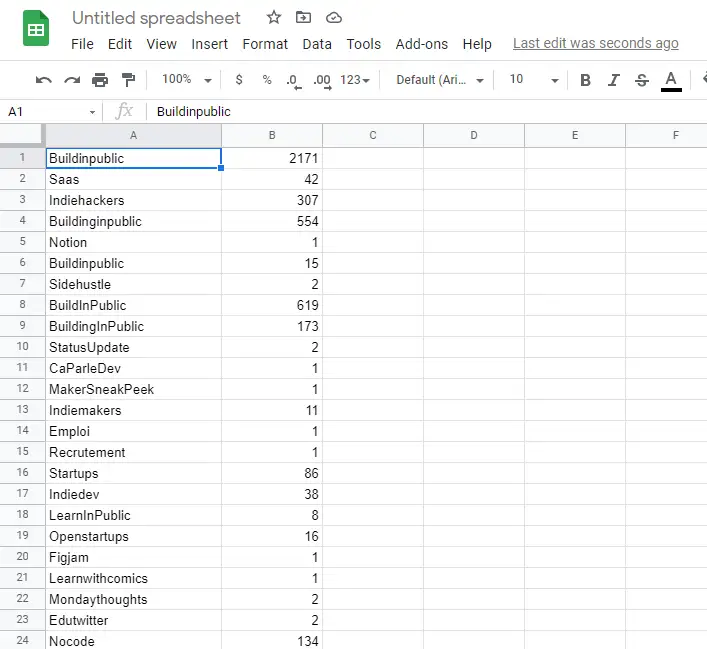707x649 pixels.
Task: Open the text color picker
Action: [x=671, y=80]
